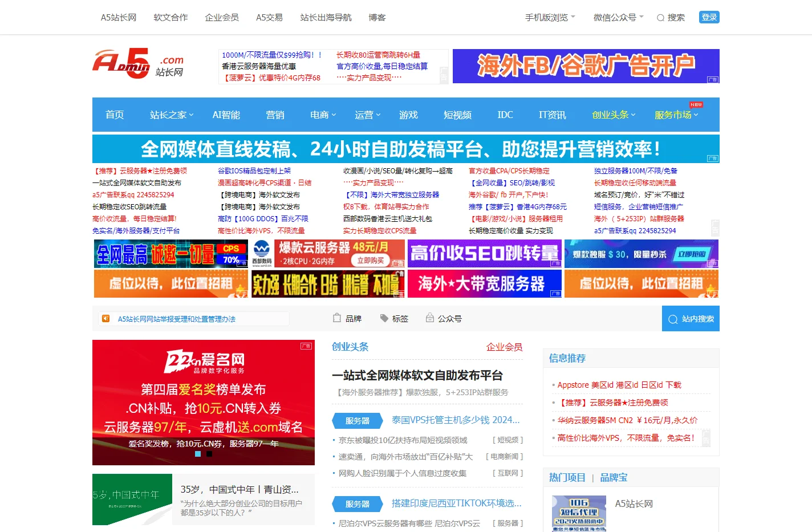This screenshot has width=812, height=532.
Task: Open the 独立服务器100M/不限/免备 ad link
Action: click(636, 170)
